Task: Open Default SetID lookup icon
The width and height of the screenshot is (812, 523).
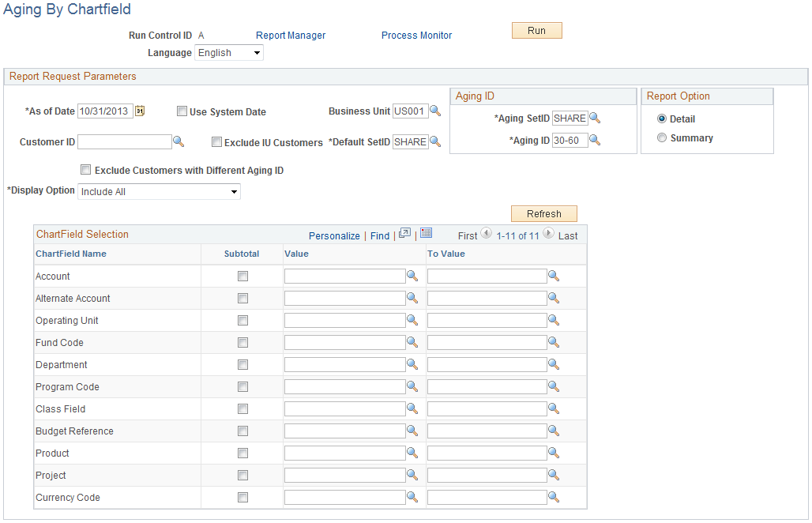Action: [435, 141]
